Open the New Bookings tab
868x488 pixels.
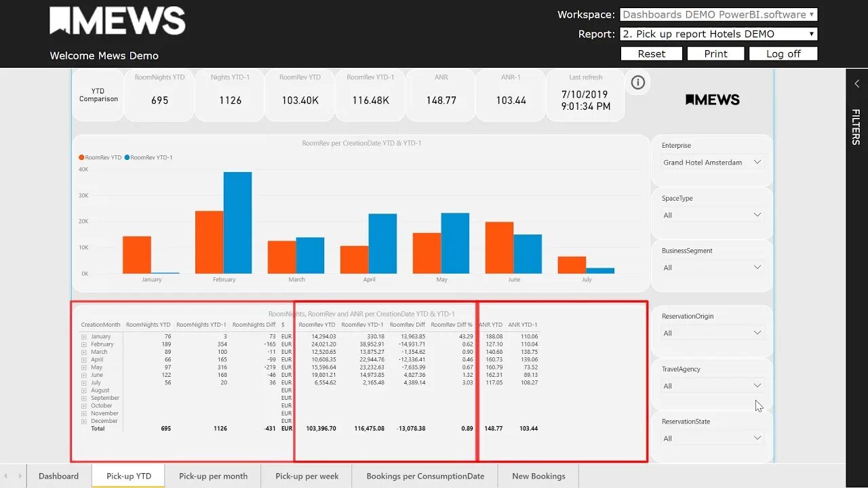(x=538, y=476)
